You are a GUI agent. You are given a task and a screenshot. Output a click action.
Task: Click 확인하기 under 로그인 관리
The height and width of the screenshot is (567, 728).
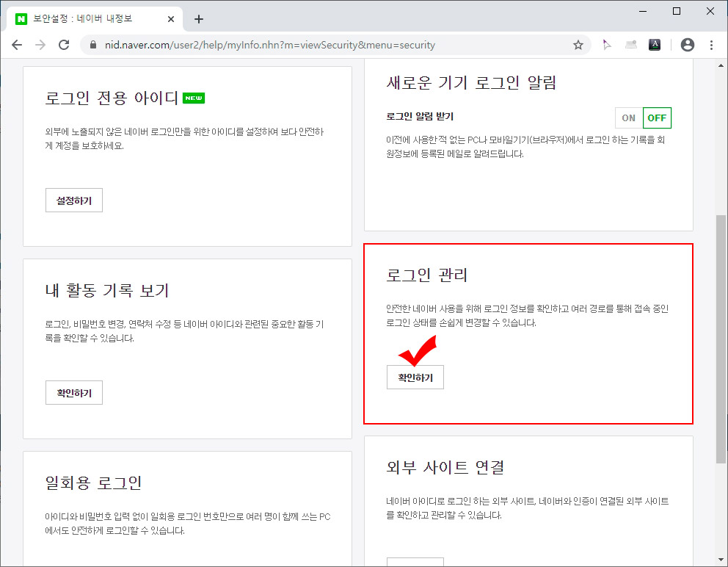point(415,378)
